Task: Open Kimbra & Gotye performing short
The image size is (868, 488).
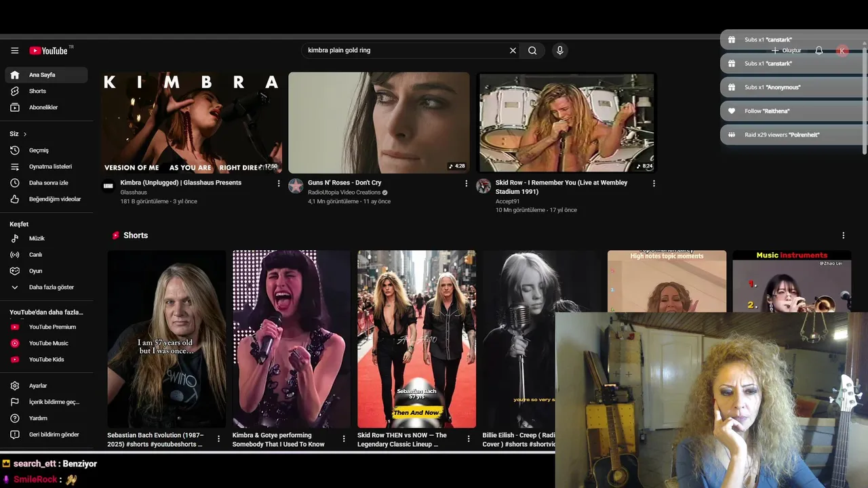Action: (x=292, y=339)
